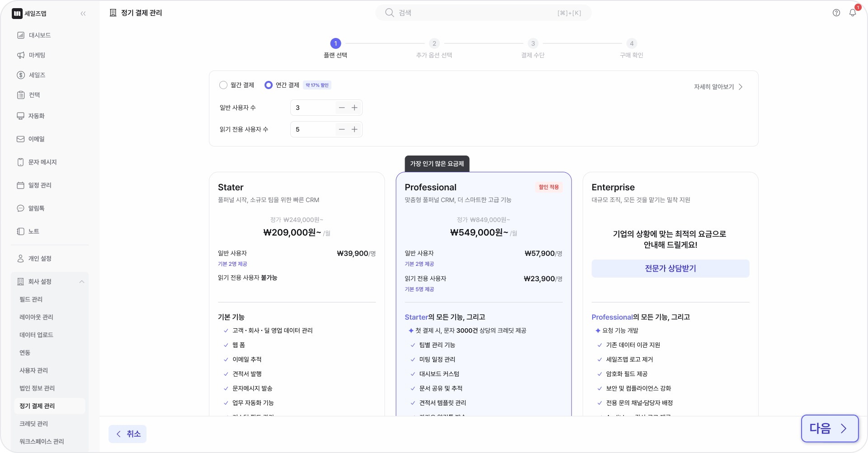The height and width of the screenshot is (453, 868).
Task: Decrease 읽기 전용 사용자 수 with minus button
Action: click(342, 129)
